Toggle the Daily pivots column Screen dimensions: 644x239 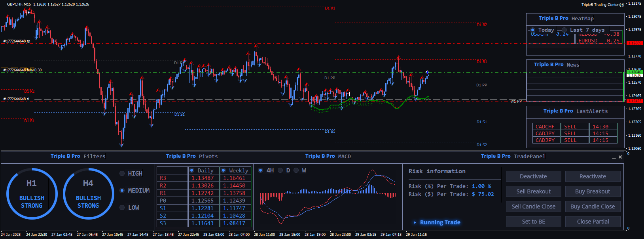pyautogui.click(x=192, y=170)
